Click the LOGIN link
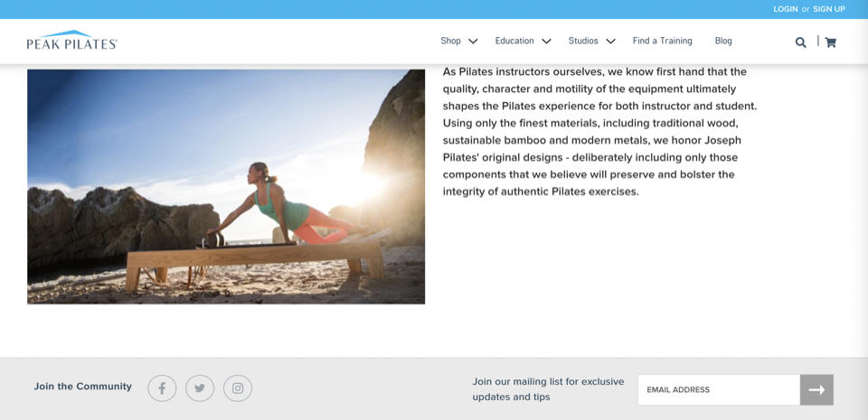Viewport: 868px width, 420px height. (785, 9)
